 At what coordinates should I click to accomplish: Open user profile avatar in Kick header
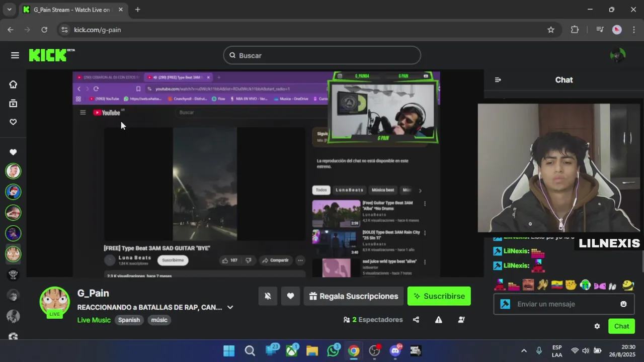[x=617, y=55]
